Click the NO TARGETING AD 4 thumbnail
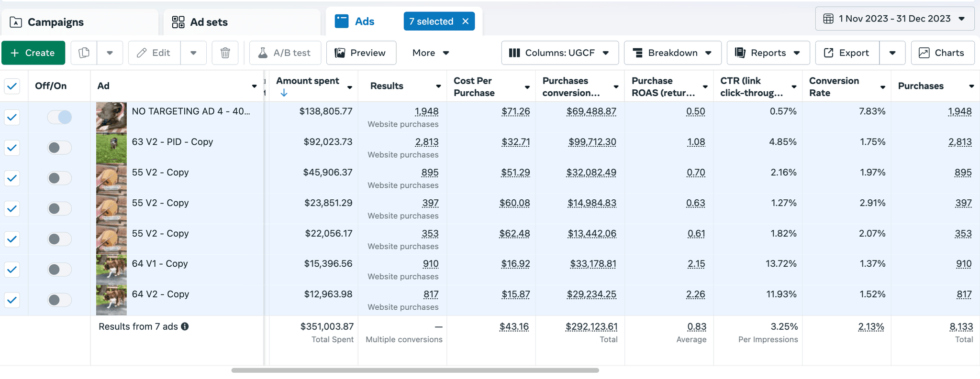The height and width of the screenshot is (379, 980). (111, 117)
